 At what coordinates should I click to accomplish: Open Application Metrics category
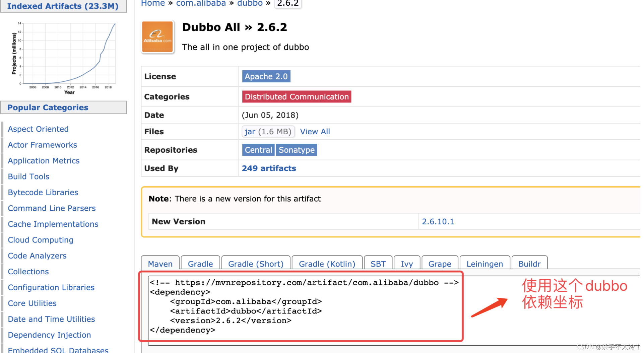click(x=44, y=161)
